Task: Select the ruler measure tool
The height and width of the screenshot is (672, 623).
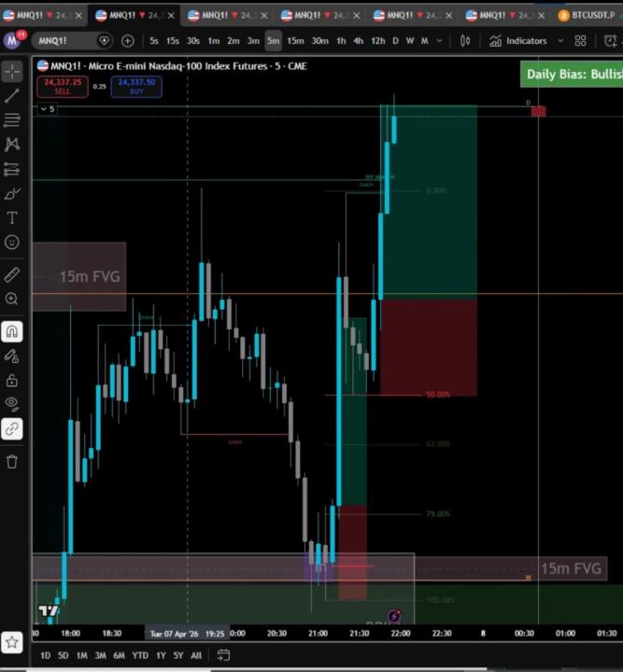Action: pyautogui.click(x=12, y=274)
